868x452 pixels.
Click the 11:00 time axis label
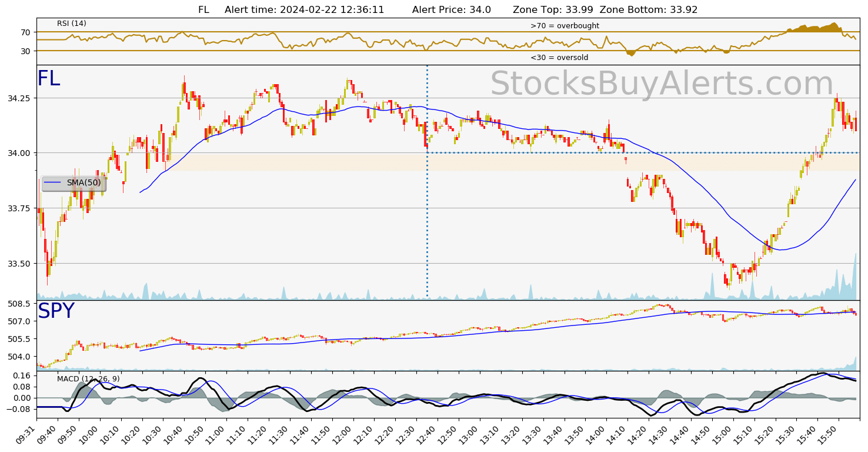[x=218, y=434]
